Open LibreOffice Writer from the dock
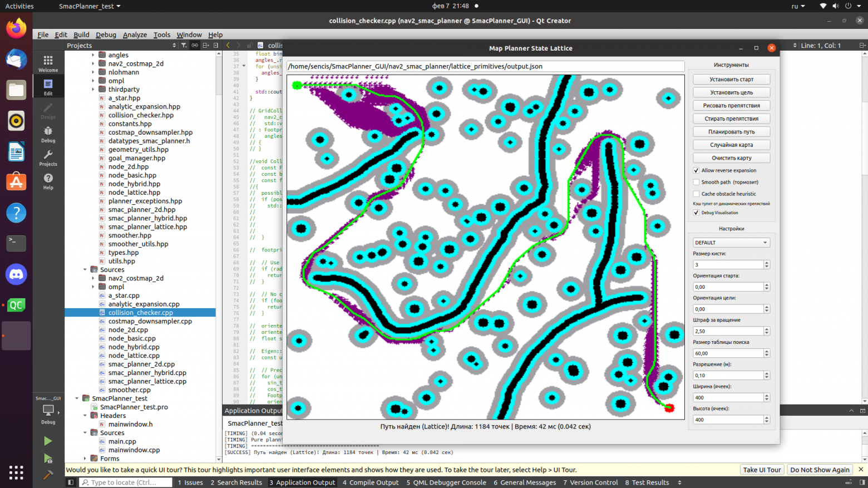Viewport: 868px width, 488px height. coord(16,151)
